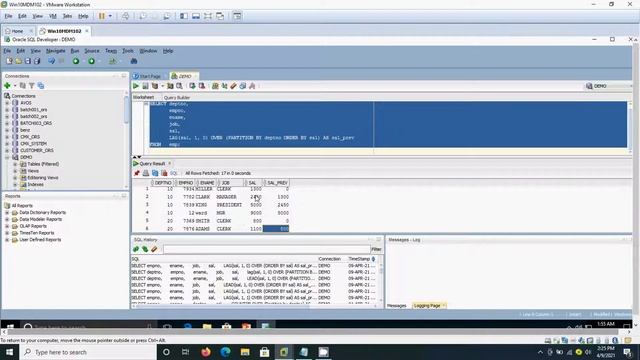The height and width of the screenshot is (360, 640).
Task: Click the green Forward navigation arrow
Action: [91, 61]
